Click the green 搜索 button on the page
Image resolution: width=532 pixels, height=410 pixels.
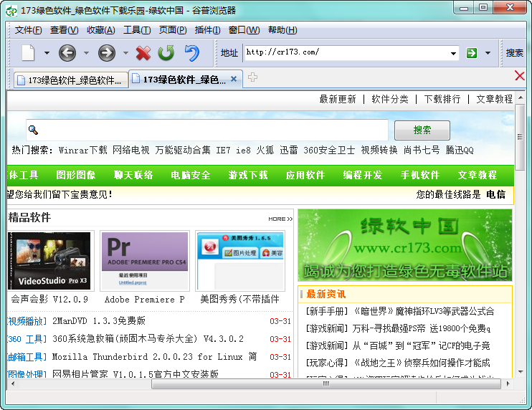click(422, 130)
